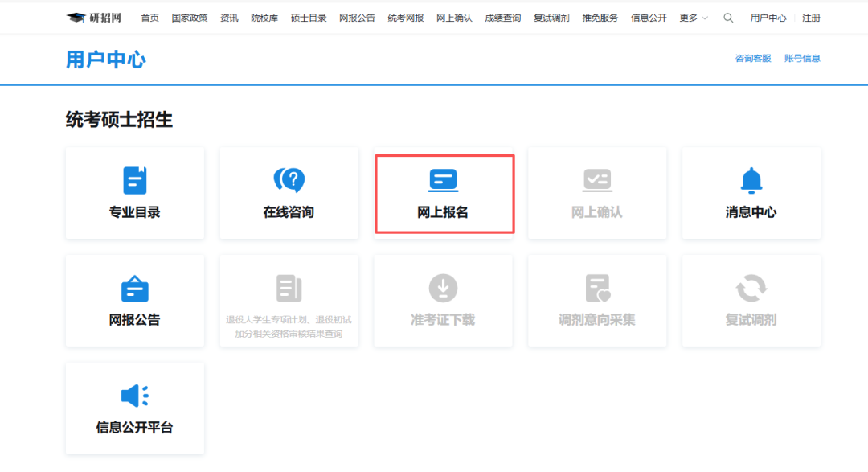Click the 研招网 graduation cap logo
The width and height of the screenshot is (868, 472).
76,18
